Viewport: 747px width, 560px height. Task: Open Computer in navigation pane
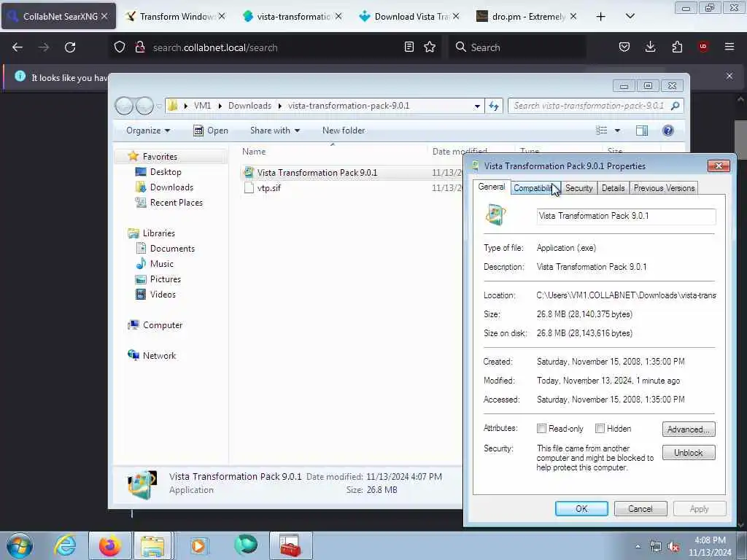pos(163,325)
